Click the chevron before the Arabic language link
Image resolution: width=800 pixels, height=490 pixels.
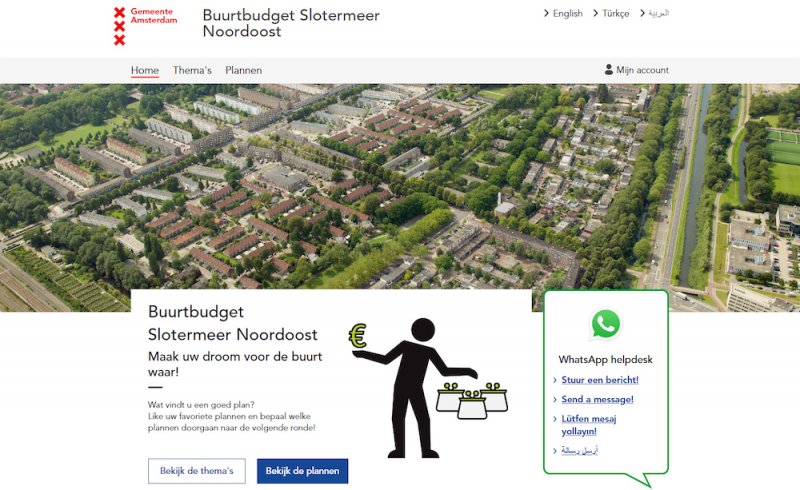tap(642, 13)
